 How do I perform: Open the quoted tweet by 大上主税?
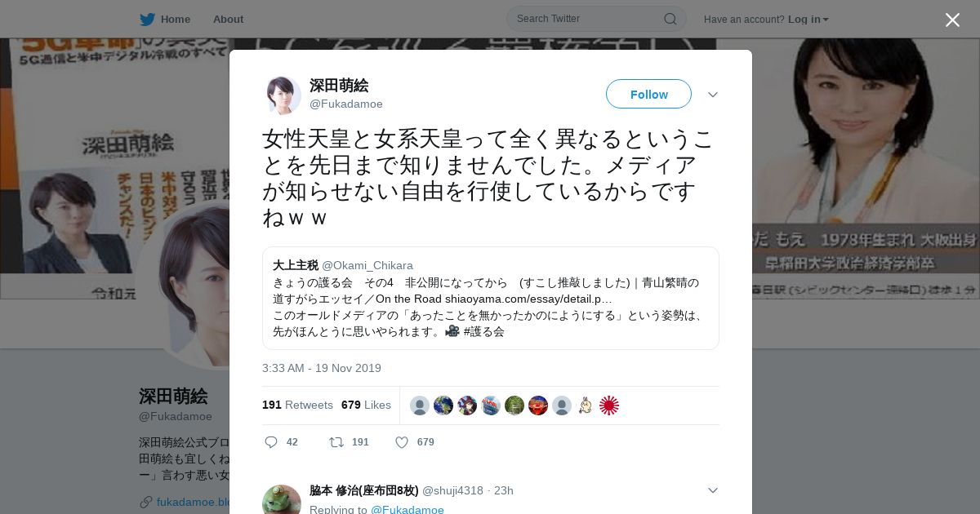coord(491,298)
